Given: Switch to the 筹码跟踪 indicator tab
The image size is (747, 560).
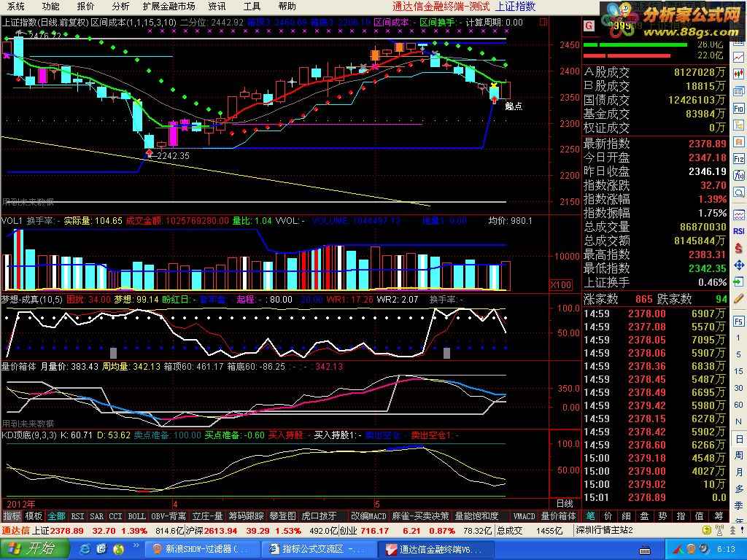Looking at the screenshot, I should coord(246,516).
